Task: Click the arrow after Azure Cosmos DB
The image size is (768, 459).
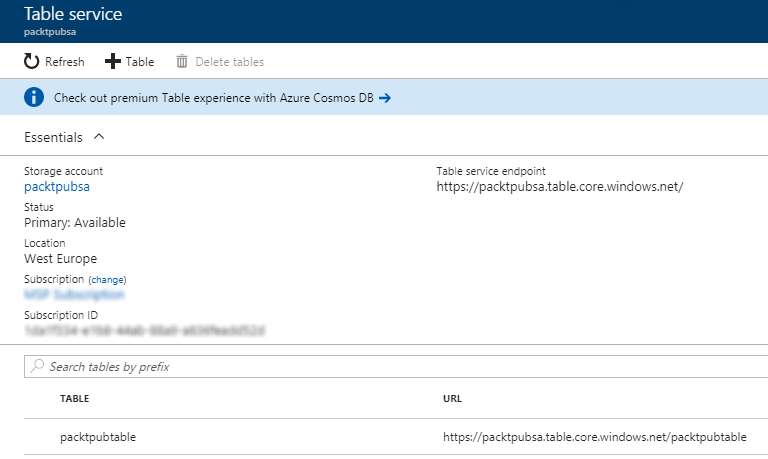Action: click(385, 98)
